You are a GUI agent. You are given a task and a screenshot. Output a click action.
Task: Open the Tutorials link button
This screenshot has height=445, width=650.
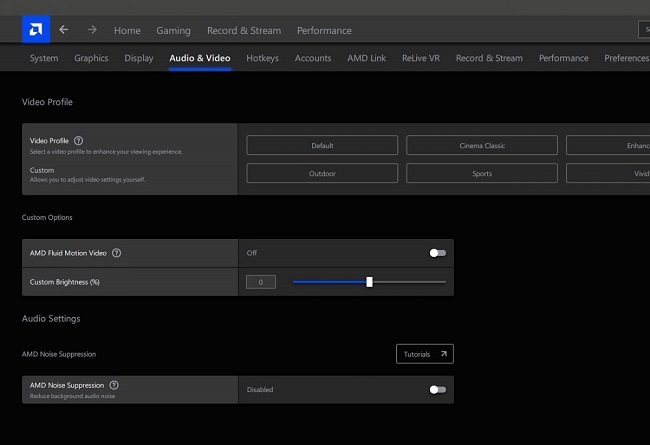pyautogui.click(x=424, y=354)
